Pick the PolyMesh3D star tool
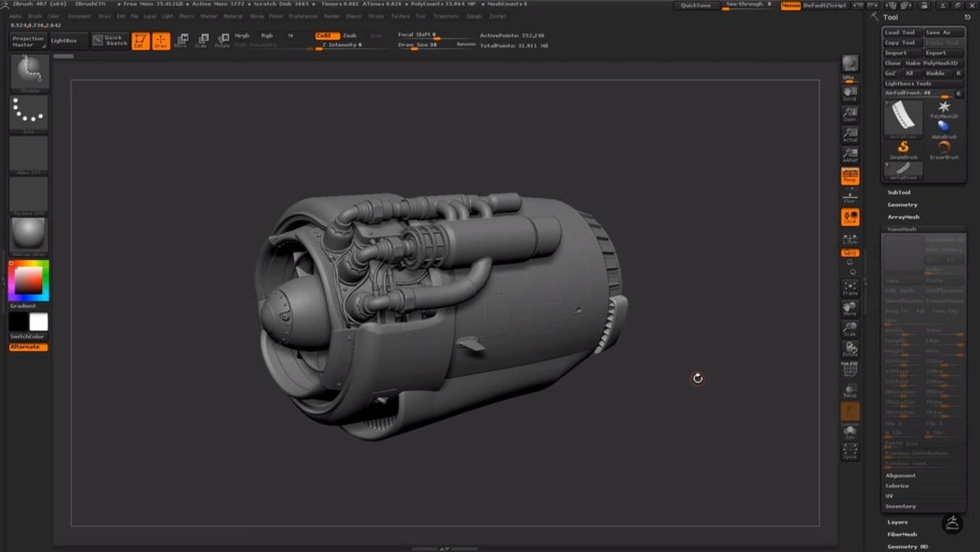Viewport: 980px width, 552px height. click(944, 109)
